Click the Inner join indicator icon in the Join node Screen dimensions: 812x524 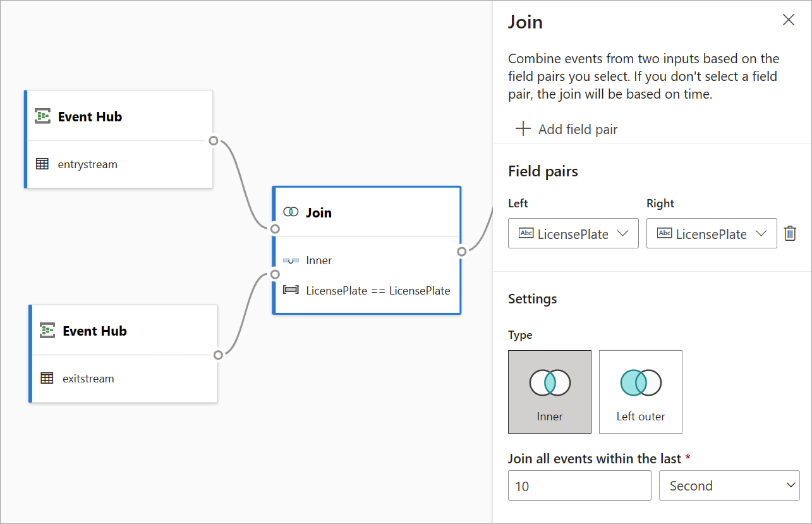pyautogui.click(x=290, y=260)
